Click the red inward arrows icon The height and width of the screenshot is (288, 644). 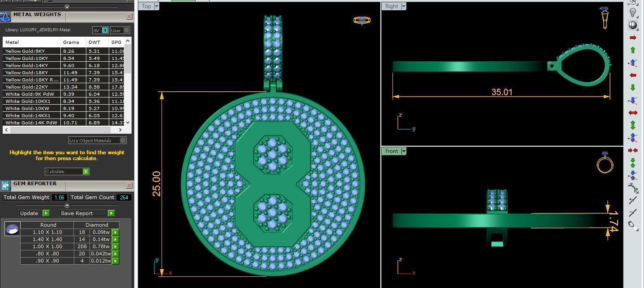[633, 150]
